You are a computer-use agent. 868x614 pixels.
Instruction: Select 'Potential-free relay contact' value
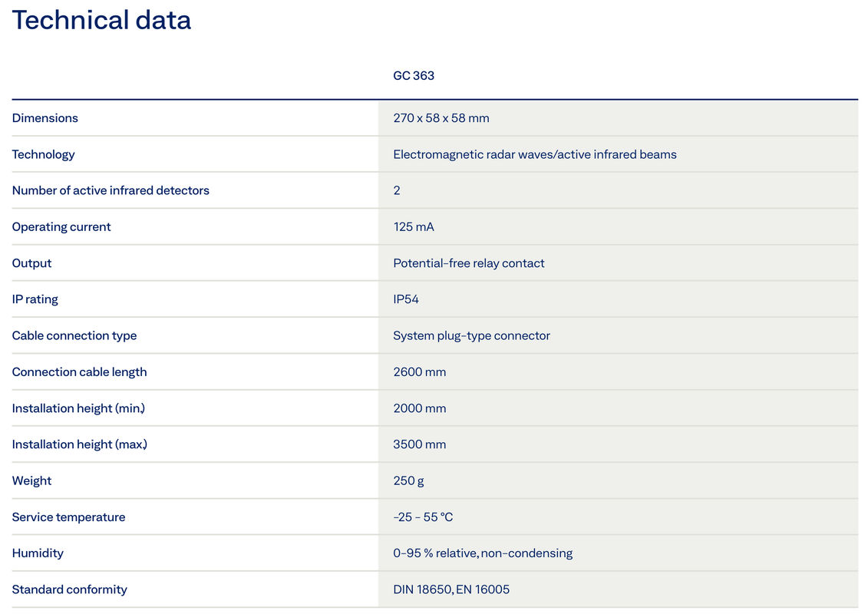469,263
